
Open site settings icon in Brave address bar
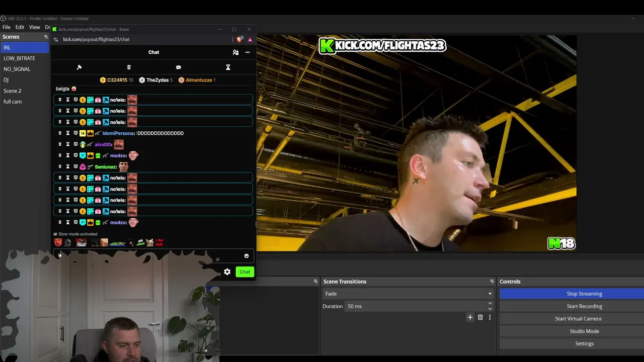56,39
